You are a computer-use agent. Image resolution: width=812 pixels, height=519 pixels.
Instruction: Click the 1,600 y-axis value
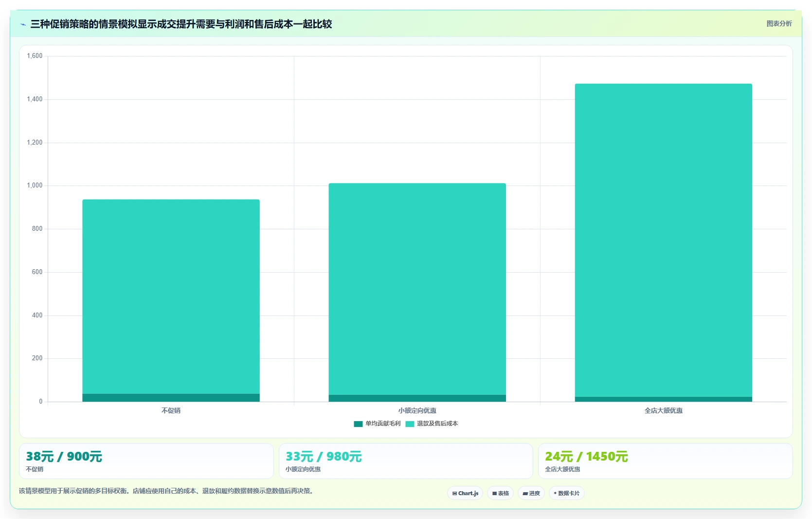(x=35, y=56)
